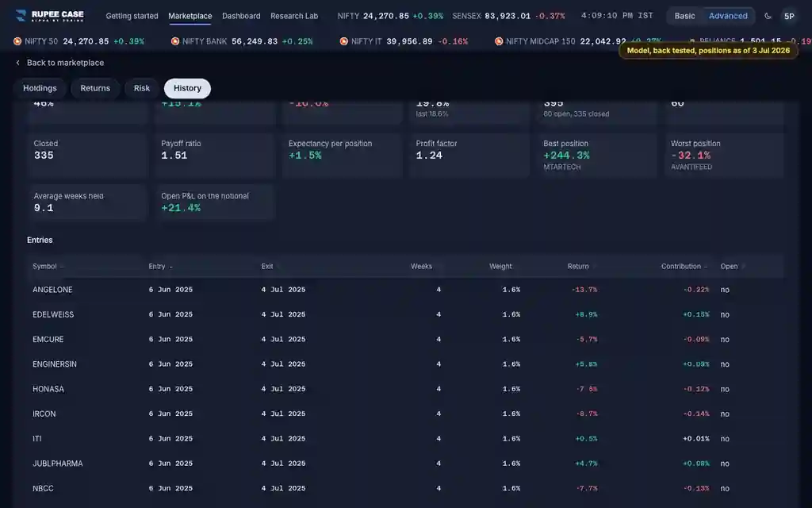
Task: Sort entries by Weeks column
Action: pyautogui.click(x=421, y=267)
